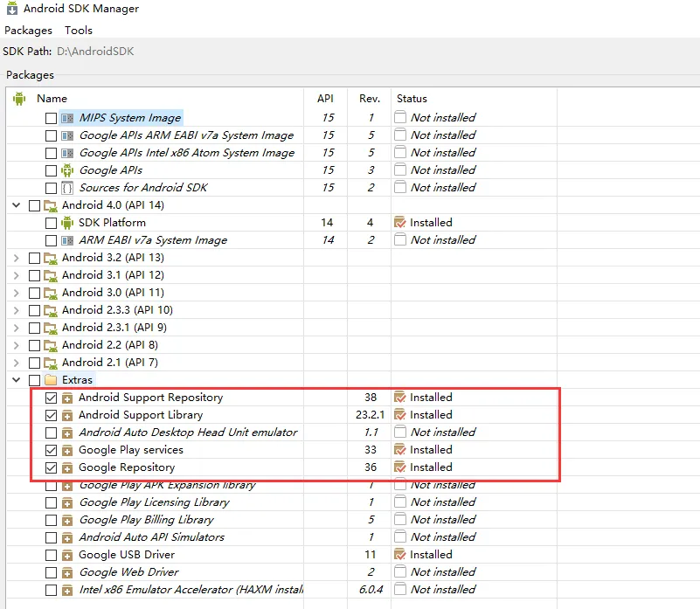
Task: Click Google Repository package icon
Action: 67,467
